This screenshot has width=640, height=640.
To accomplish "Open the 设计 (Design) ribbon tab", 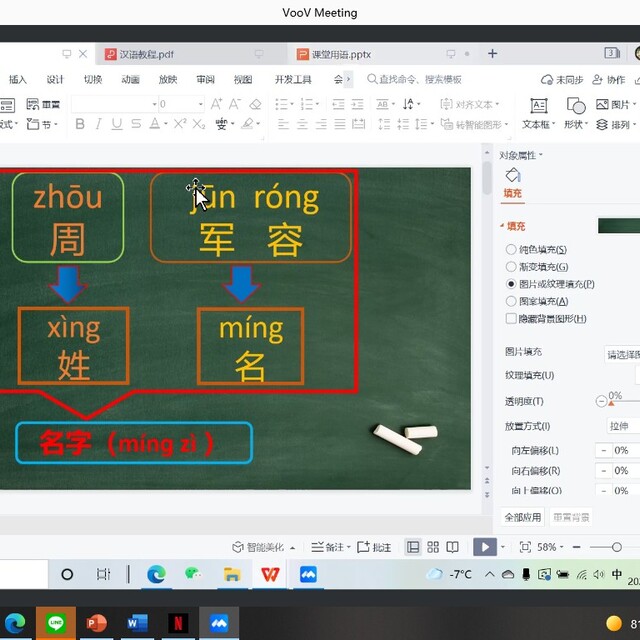I will [55, 80].
